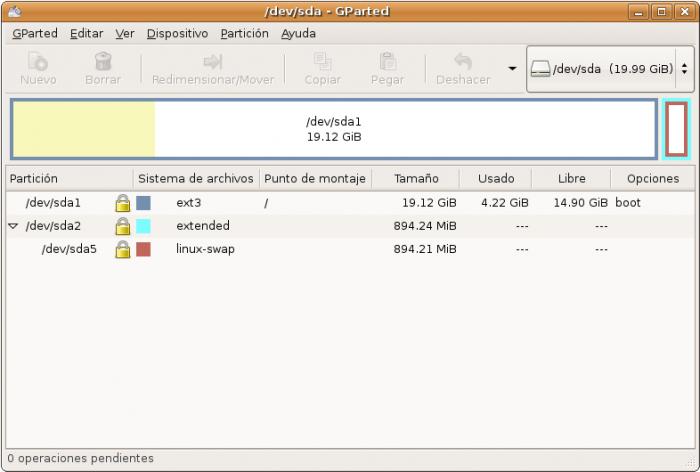Click the Opciones column header
This screenshot has height=472, width=700.
pos(653,179)
